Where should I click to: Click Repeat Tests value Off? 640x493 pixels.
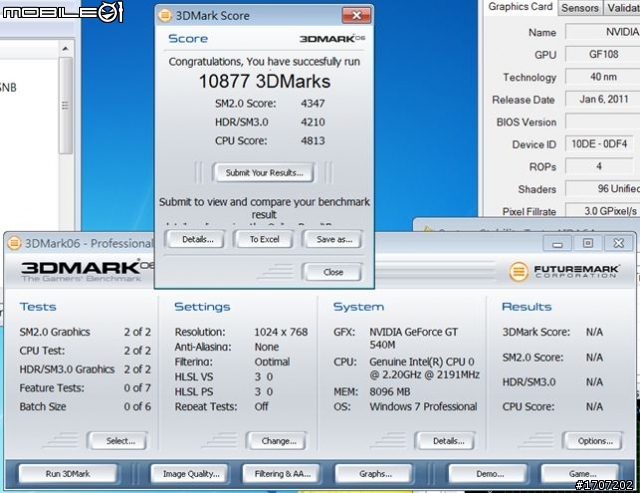pos(261,406)
